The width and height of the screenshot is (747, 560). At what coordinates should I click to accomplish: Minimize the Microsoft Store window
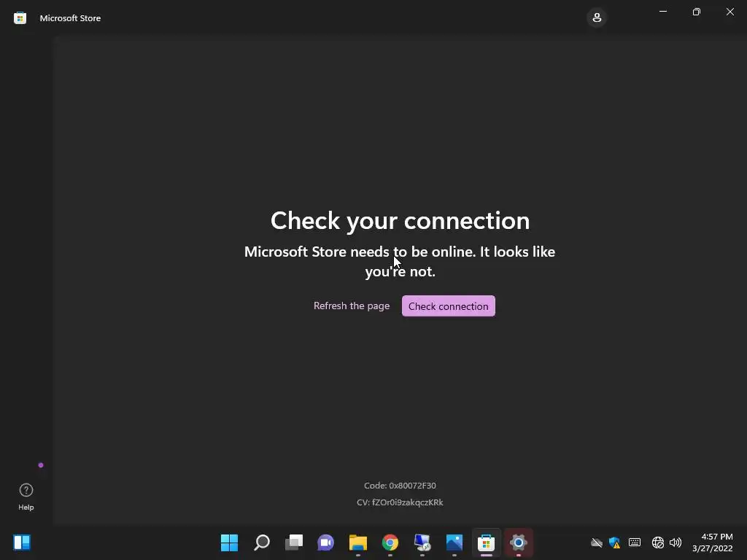pyautogui.click(x=663, y=12)
